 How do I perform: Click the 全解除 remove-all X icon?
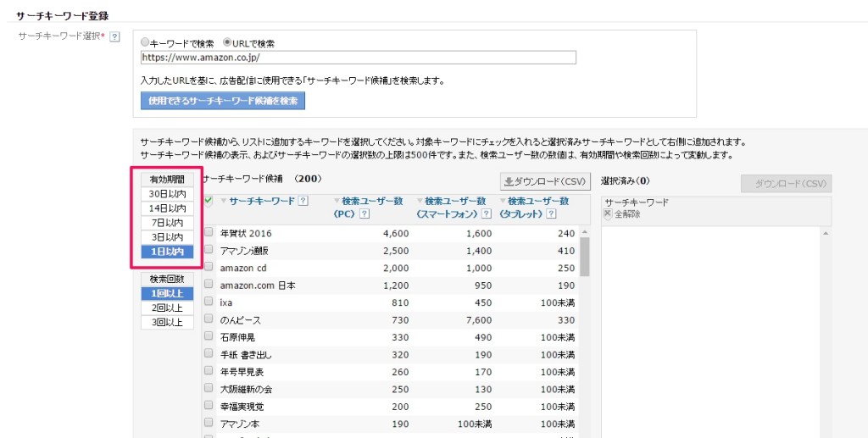(608, 214)
